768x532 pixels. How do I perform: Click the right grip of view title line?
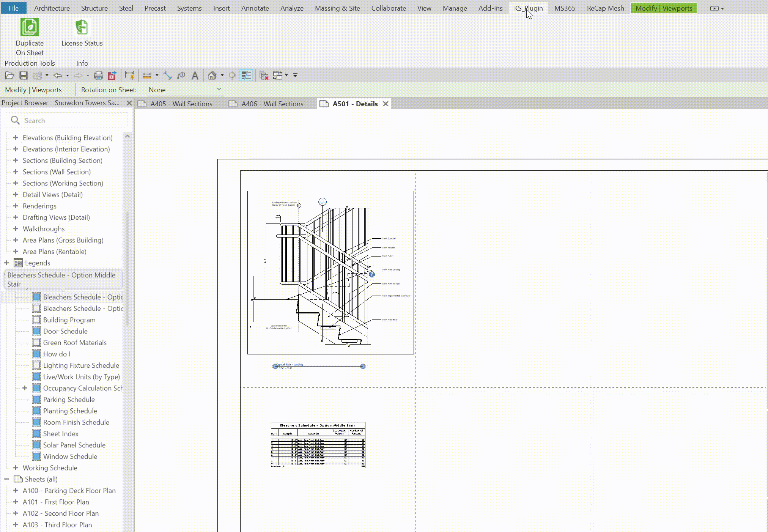tap(363, 366)
